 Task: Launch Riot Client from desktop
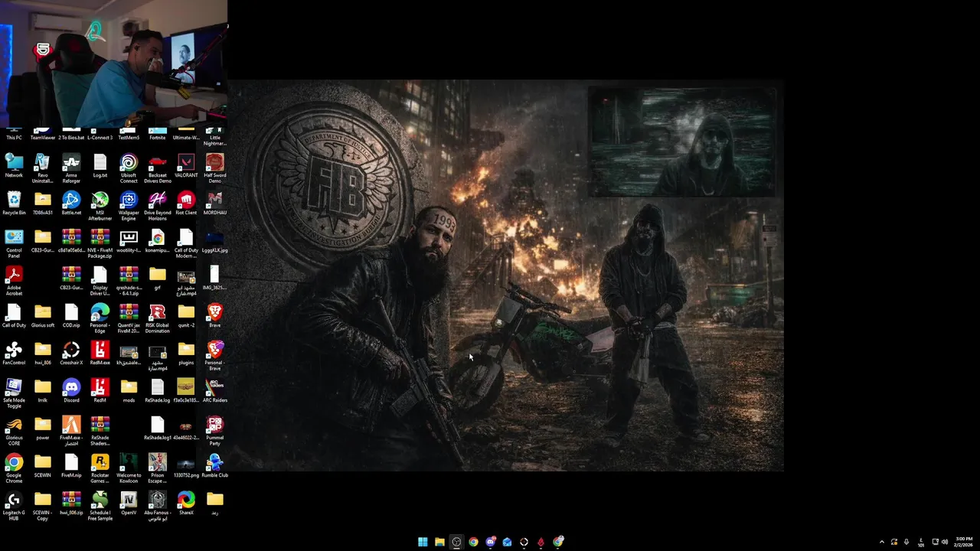coord(186,204)
